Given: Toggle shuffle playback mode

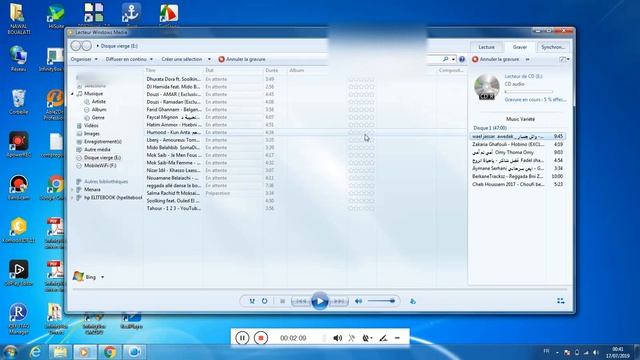Looking at the screenshot, I should [x=252, y=301].
